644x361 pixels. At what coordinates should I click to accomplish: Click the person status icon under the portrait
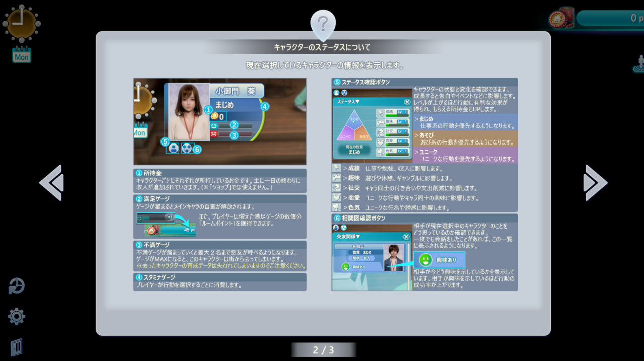(174, 149)
